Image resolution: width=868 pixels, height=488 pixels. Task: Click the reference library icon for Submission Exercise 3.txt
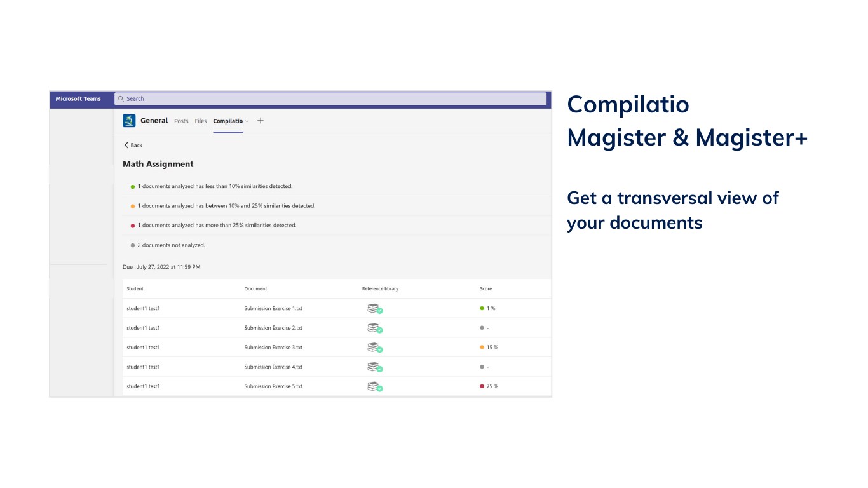pos(375,348)
